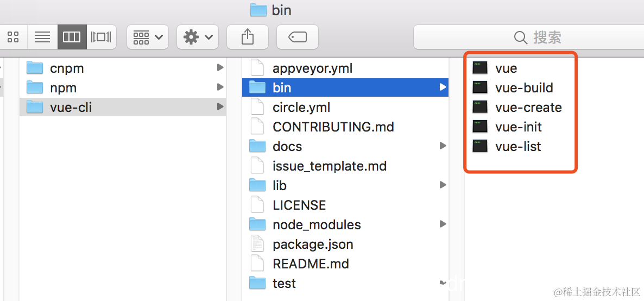Select the circle.yml file icon
This screenshot has height=301, width=644.
tap(257, 108)
